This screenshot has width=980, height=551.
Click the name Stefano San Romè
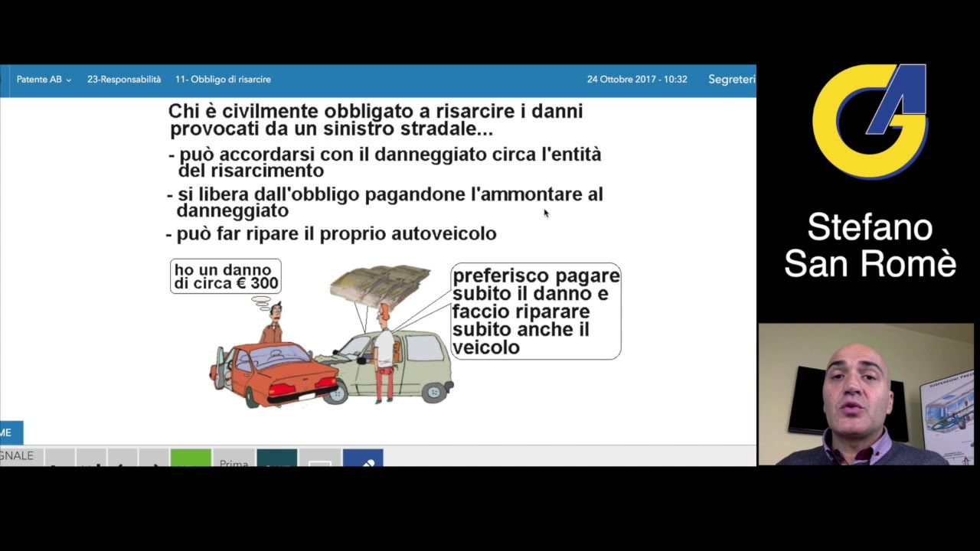click(x=870, y=246)
